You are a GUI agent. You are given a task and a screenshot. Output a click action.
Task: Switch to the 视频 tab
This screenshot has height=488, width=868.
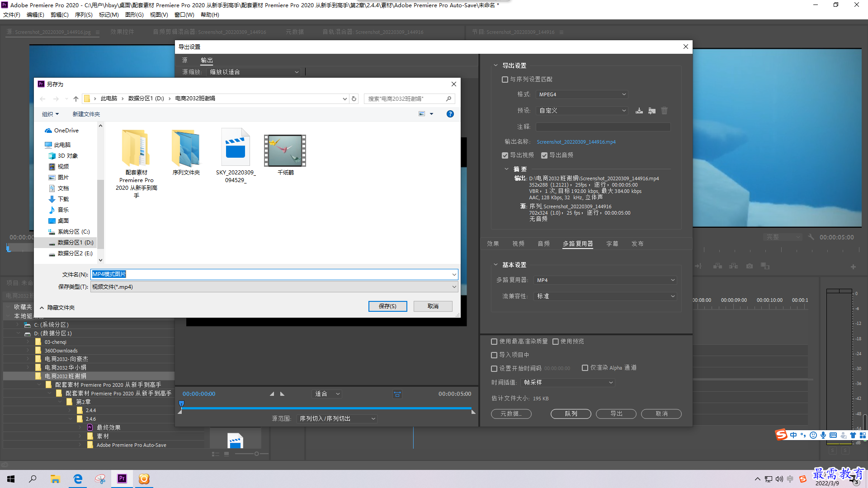[x=518, y=244]
